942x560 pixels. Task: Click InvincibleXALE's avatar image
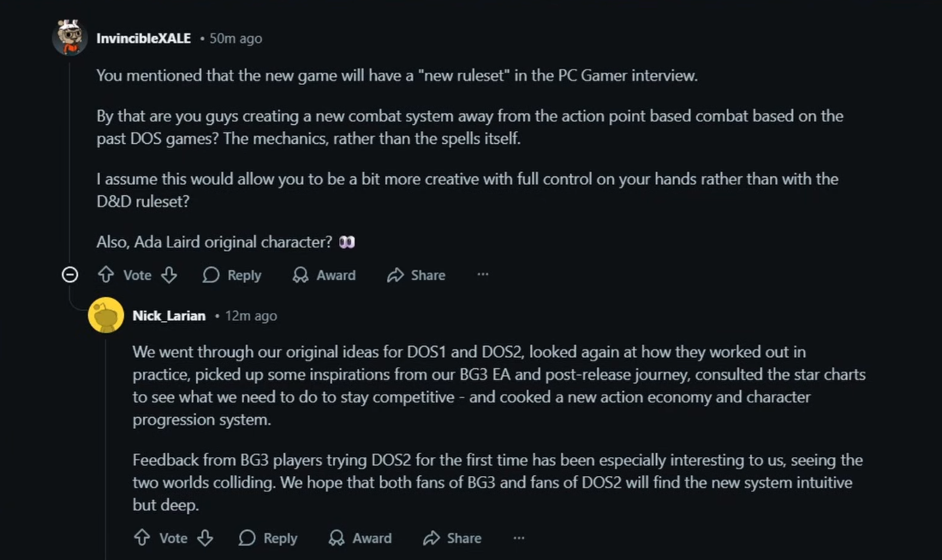(69, 38)
